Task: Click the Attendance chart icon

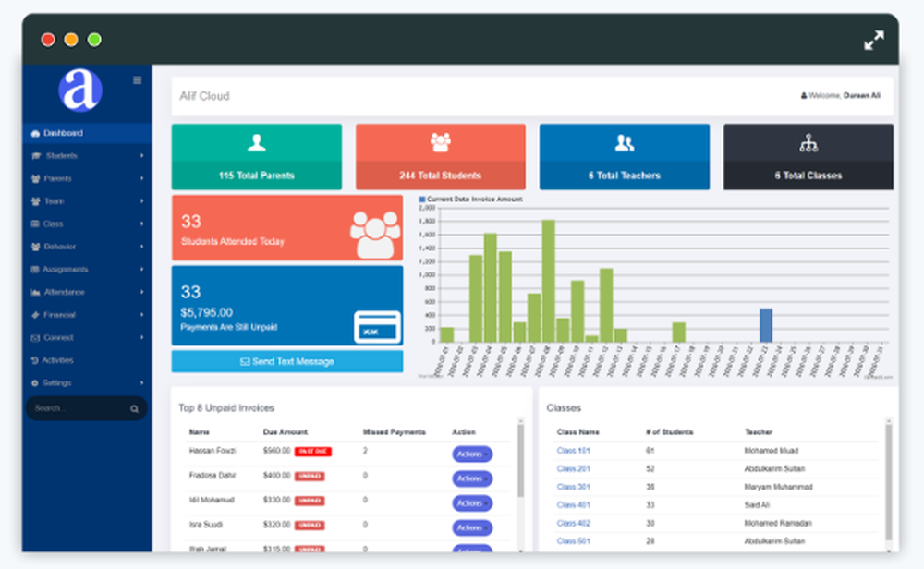Action: pyautogui.click(x=35, y=292)
